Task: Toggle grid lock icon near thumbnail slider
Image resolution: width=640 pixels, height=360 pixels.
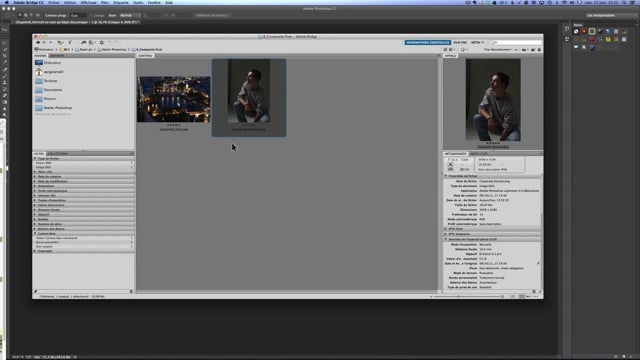Action: 513,297
